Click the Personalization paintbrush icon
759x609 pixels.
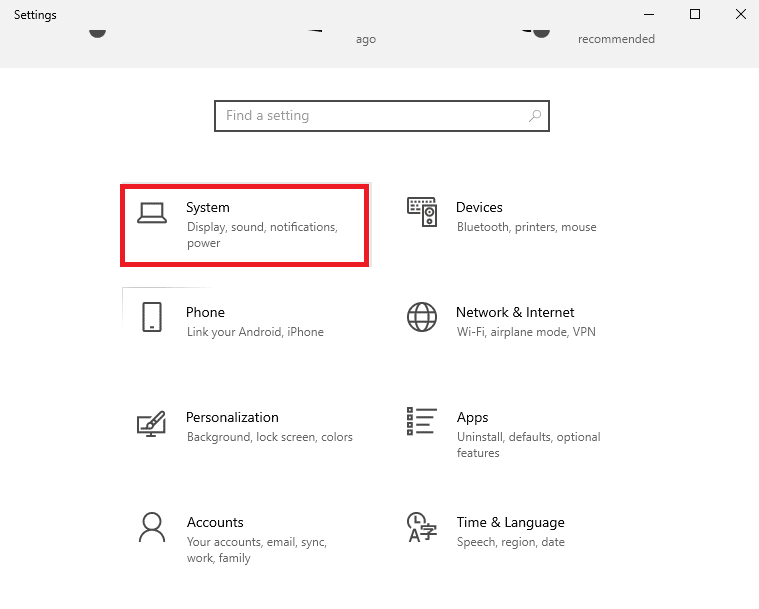click(151, 423)
